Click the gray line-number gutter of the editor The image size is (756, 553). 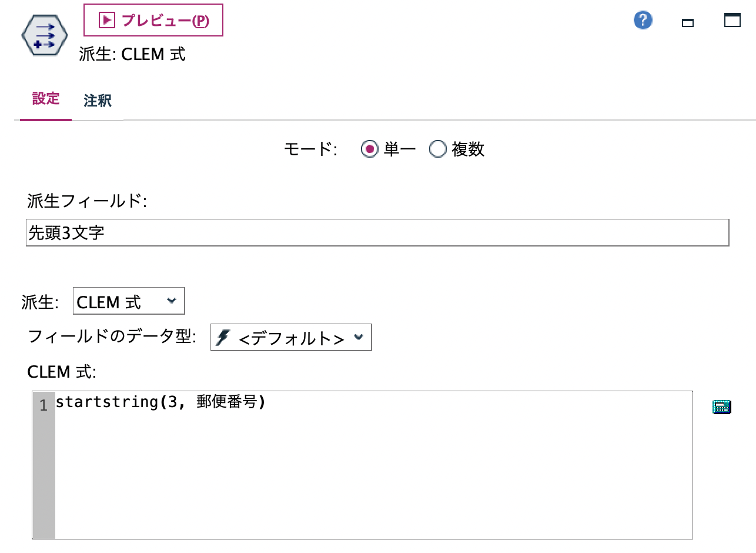(x=44, y=465)
